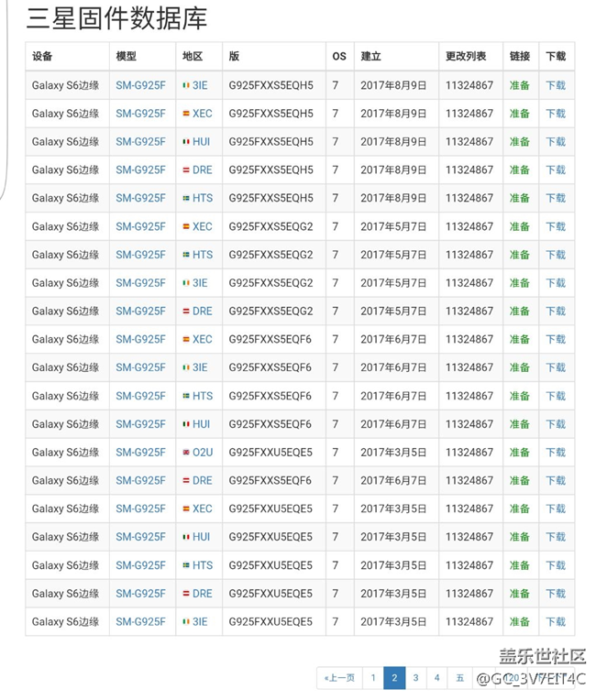Click the flag icon beside HTS in the G925FXXU5EQE5 row

186,565
